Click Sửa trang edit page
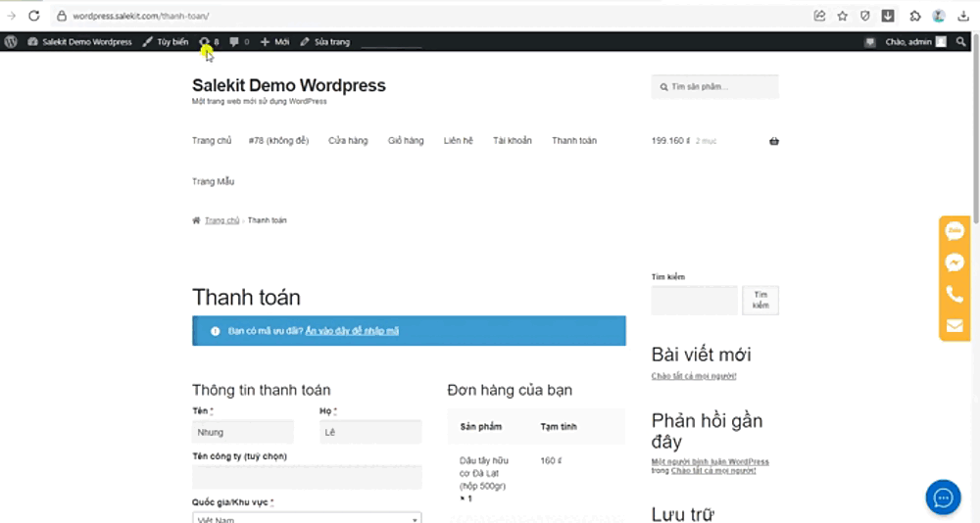980x523 pixels. [325, 42]
